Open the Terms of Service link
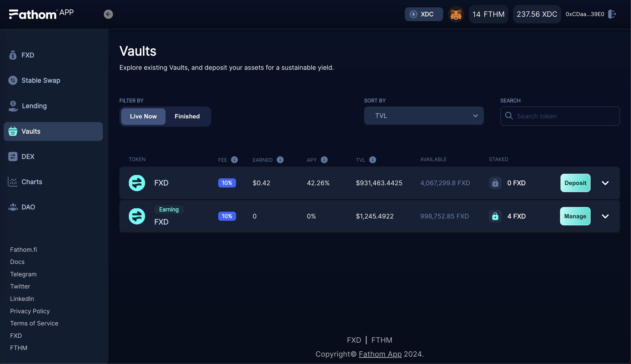 pyautogui.click(x=34, y=323)
